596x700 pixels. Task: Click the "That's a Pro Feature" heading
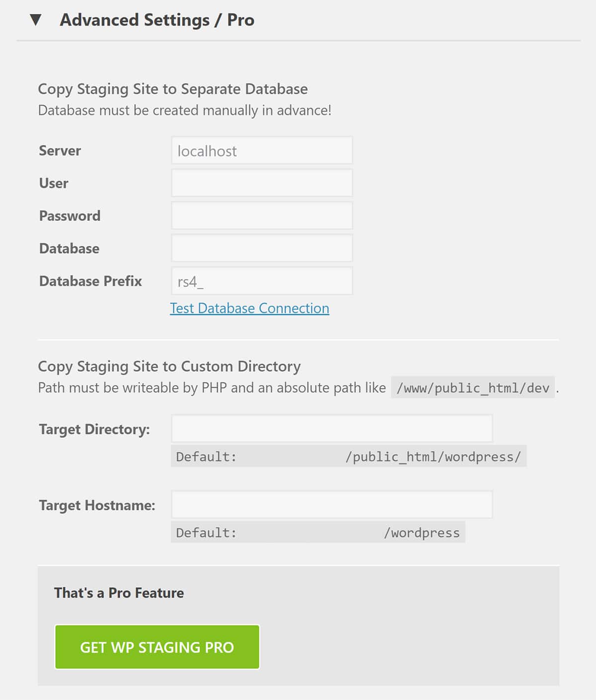coord(119,593)
